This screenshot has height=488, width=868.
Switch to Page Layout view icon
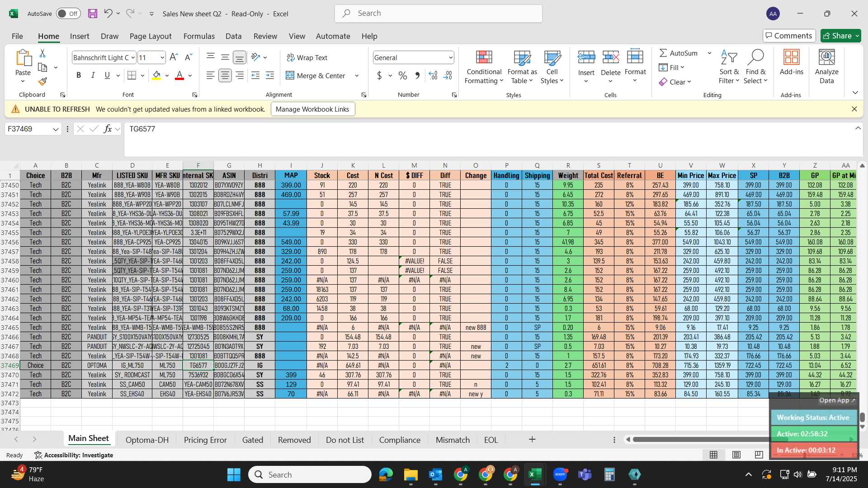coord(736,455)
